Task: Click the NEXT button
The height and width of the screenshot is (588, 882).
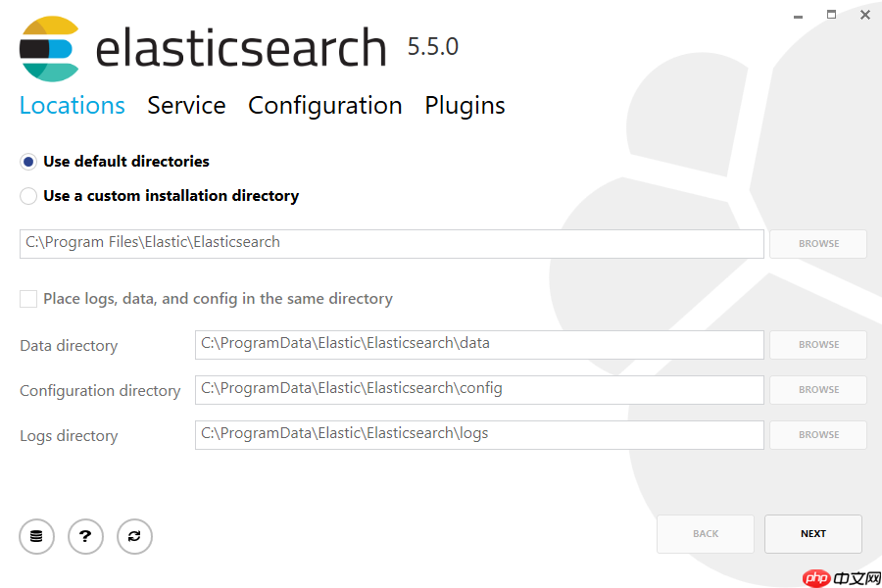Action: point(812,533)
